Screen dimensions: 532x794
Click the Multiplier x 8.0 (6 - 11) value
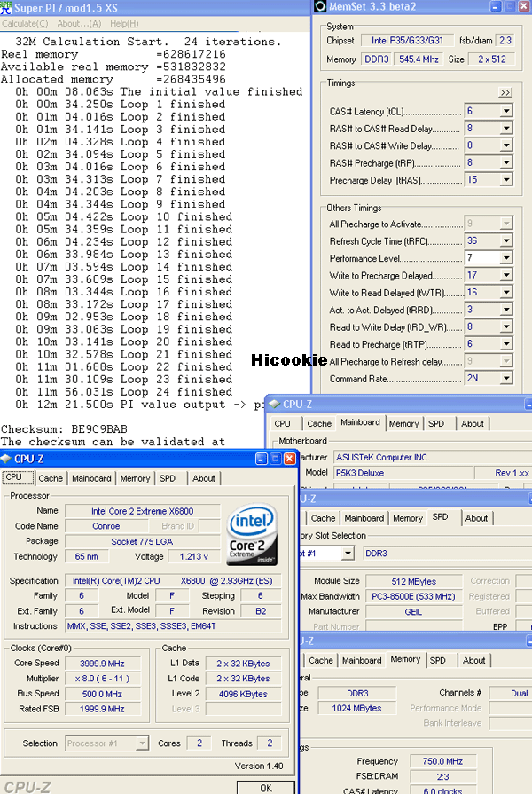(x=102, y=679)
